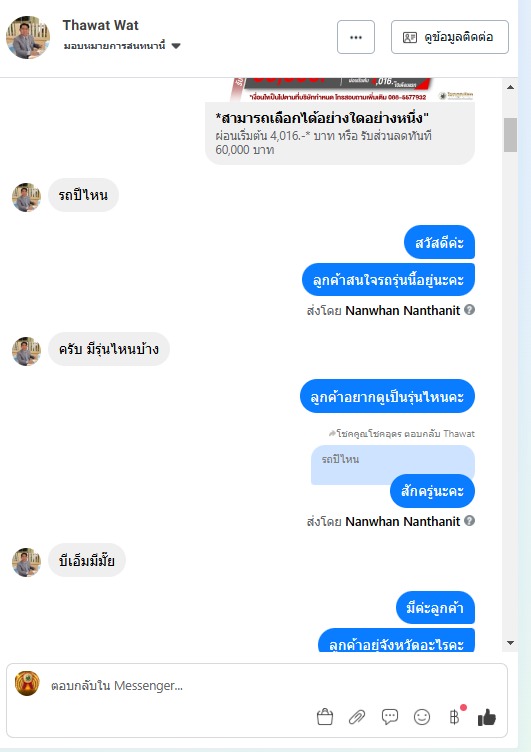
Task: Click the chat scrollbar thumb
Action: coord(510,135)
